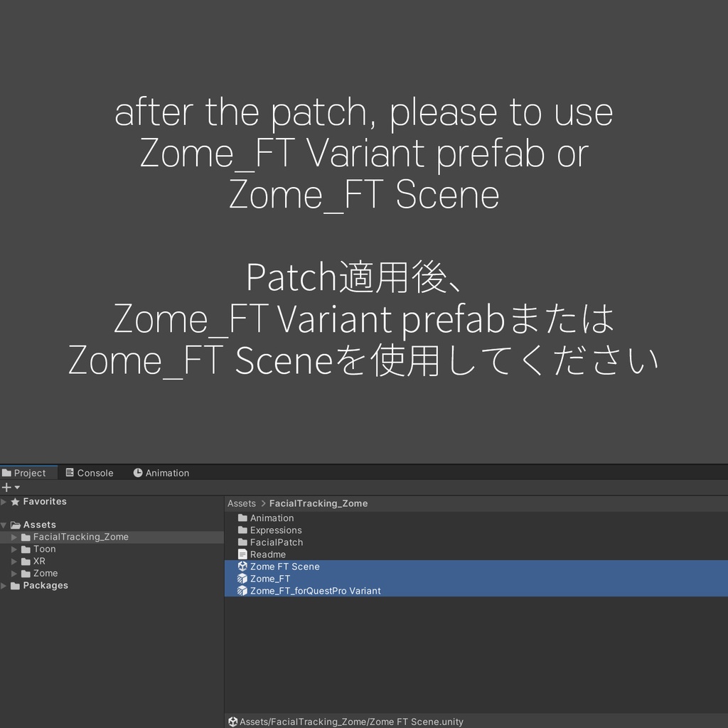Select the Readme document icon

point(242,555)
